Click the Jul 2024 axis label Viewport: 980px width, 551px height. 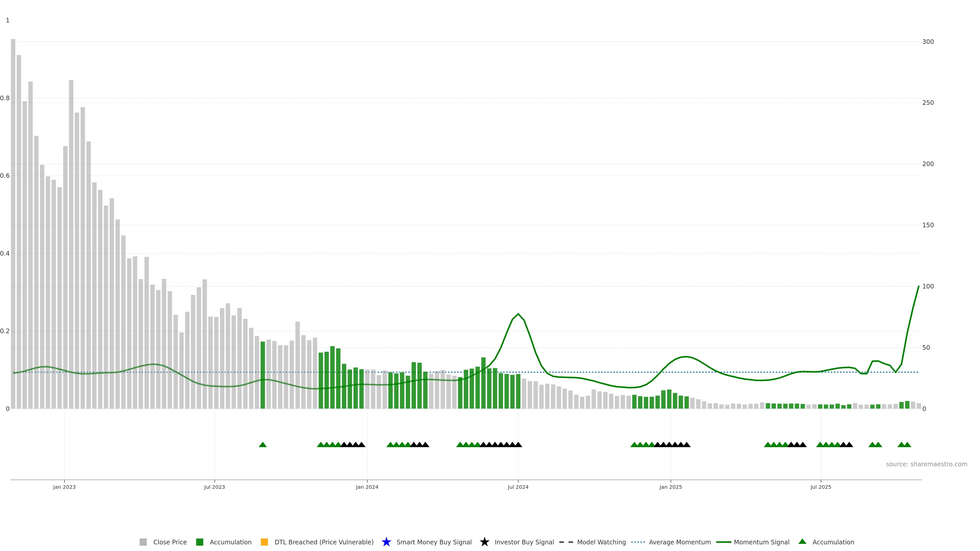click(x=518, y=487)
